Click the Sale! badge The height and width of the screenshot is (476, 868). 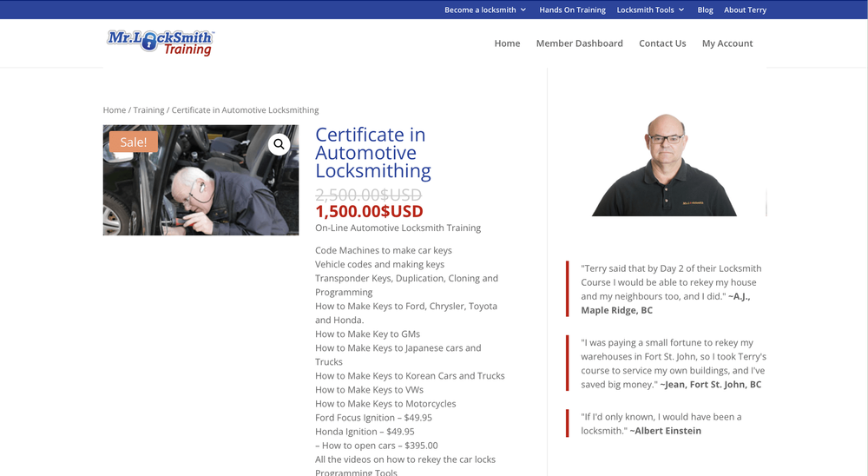tap(134, 142)
